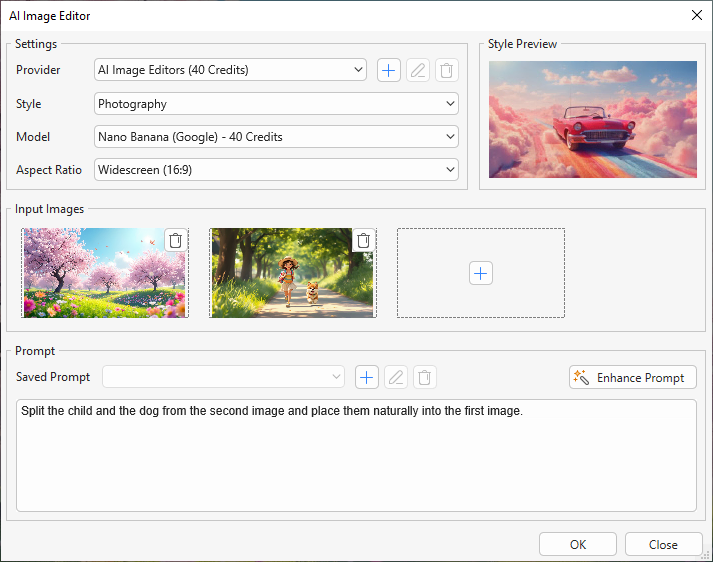Click the 'Provider' label
The image size is (713, 562).
[x=38, y=70]
